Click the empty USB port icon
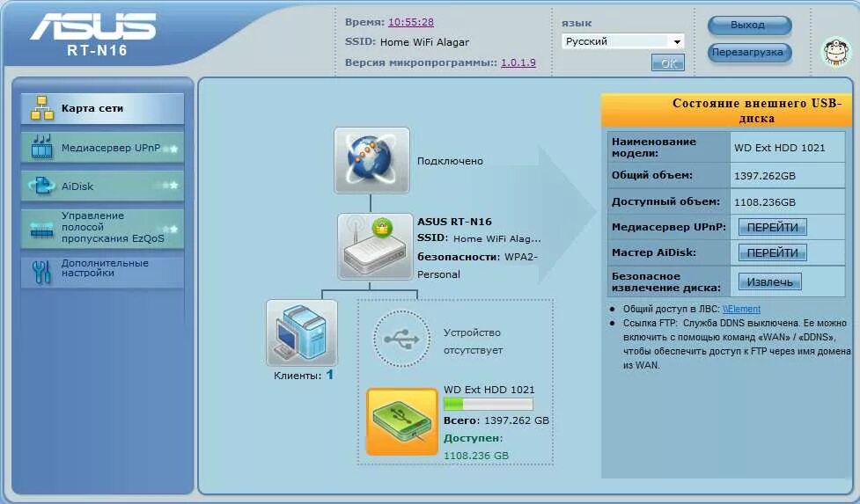The image size is (860, 504). point(401,339)
